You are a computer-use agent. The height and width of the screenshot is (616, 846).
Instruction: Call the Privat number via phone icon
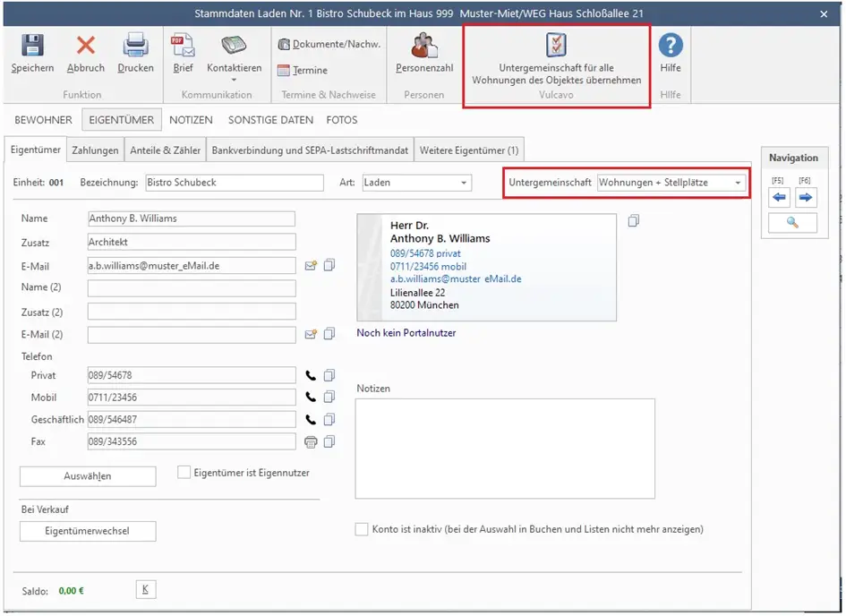tap(311, 375)
